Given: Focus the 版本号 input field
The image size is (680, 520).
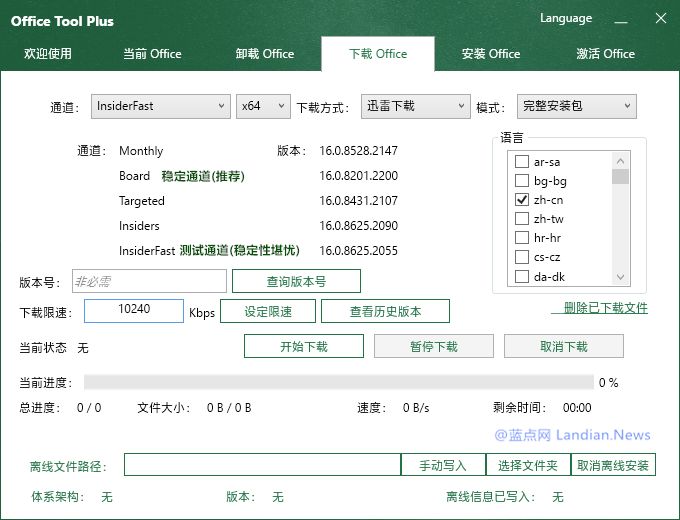Looking at the screenshot, I should point(149,281).
